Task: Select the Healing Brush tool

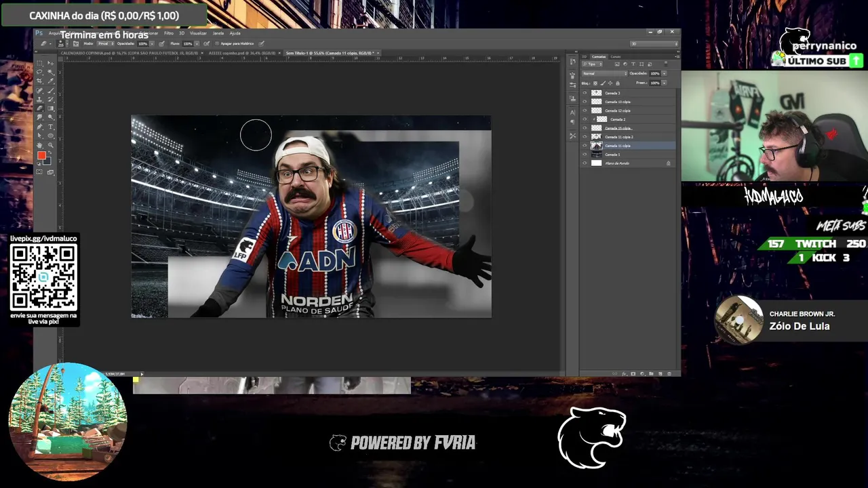Action: 39,91
